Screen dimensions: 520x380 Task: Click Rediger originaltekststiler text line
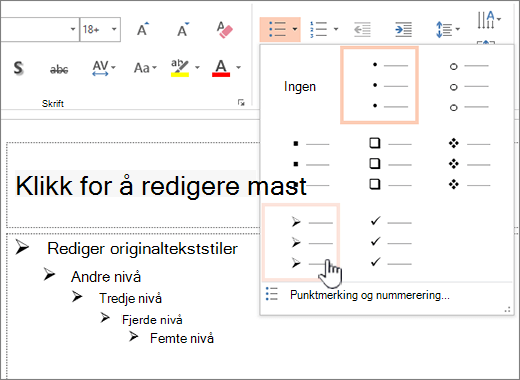(x=142, y=249)
